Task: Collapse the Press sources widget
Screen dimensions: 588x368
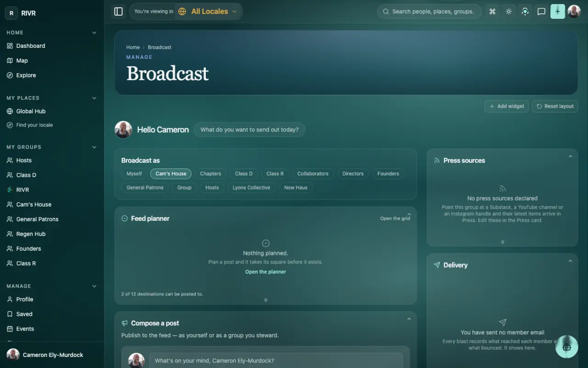Action: [570, 156]
